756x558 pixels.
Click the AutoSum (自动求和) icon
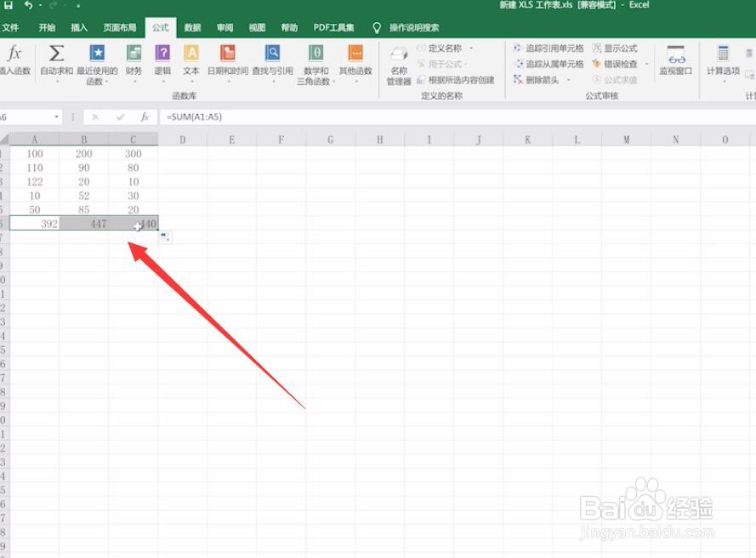click(x=54, y=54)
